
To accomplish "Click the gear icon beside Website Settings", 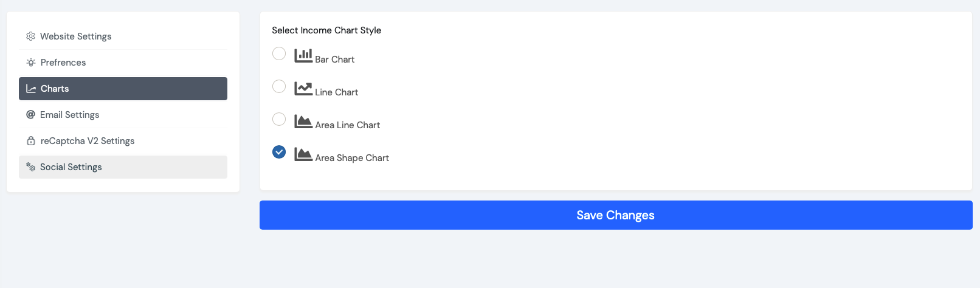I will (30, 36).
